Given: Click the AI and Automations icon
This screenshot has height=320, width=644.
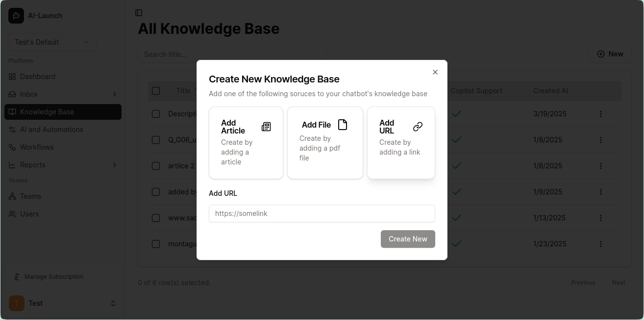Looking at the screenshot, I should (12, 130).
